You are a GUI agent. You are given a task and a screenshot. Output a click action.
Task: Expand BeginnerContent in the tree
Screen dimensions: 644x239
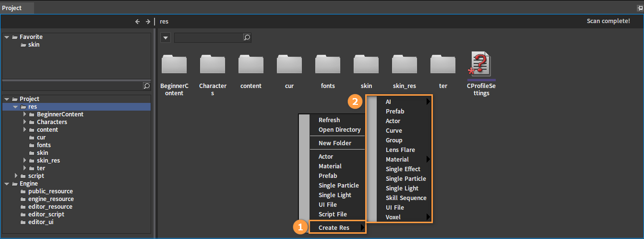pos(24,114)
